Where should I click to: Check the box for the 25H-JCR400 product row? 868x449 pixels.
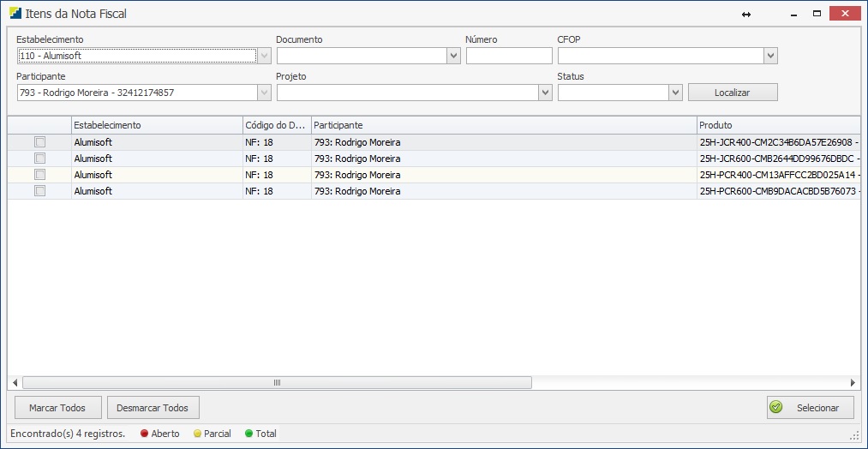[x=39, y=142]
